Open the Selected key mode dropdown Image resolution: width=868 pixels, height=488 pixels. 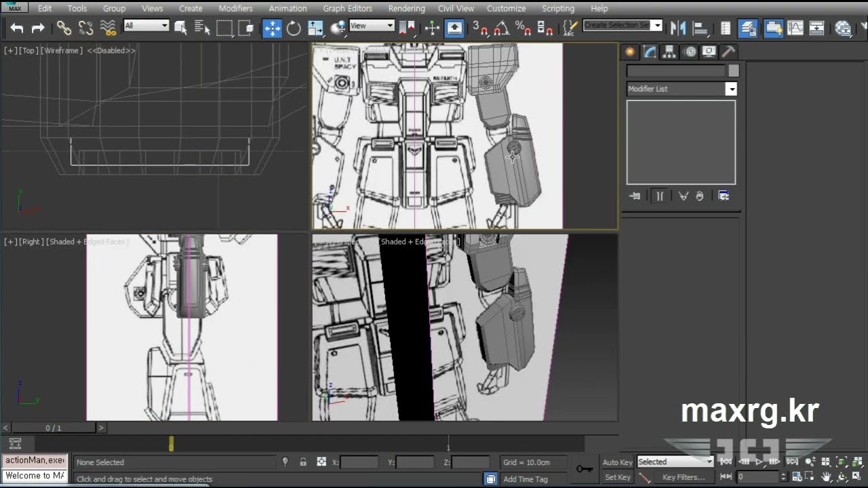pyautogui.click(x=675, y=462)
